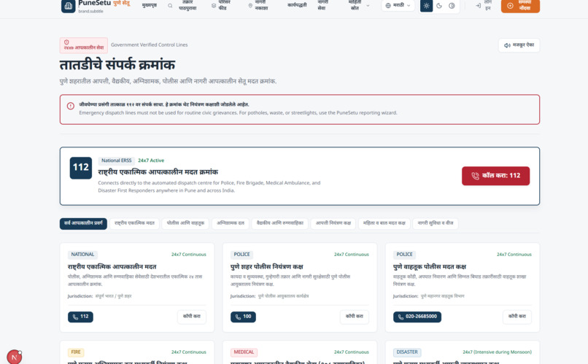Click the globe icon in language selector
The width and height of the screenshot is (588, 364).
(388, 6)
